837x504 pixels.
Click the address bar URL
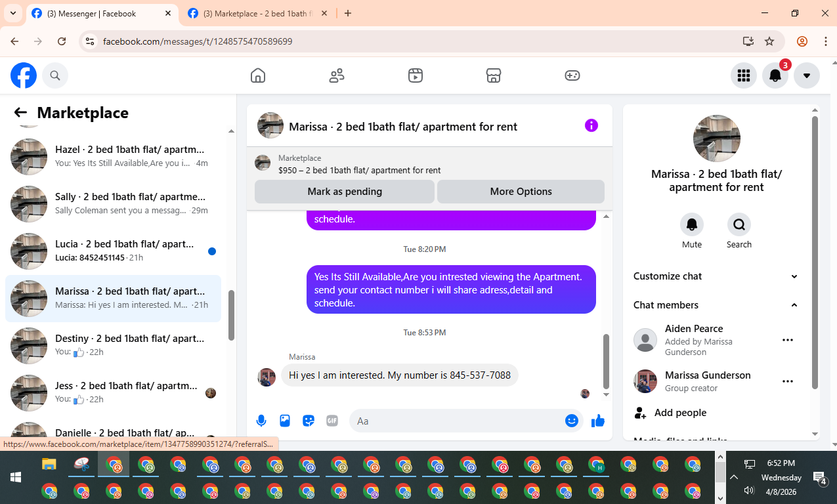(x=198, y=41)
